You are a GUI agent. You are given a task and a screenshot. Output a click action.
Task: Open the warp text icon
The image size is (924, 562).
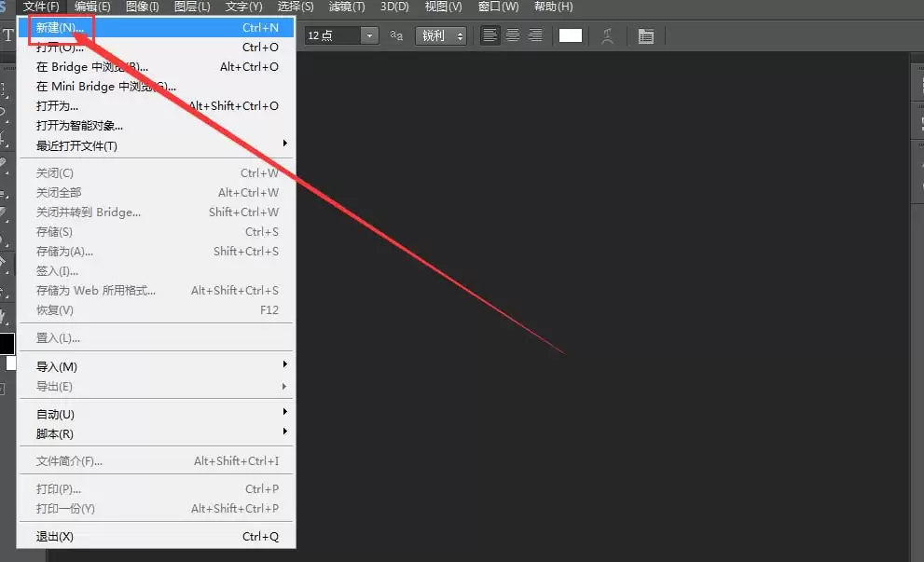[x=607, y=36]
